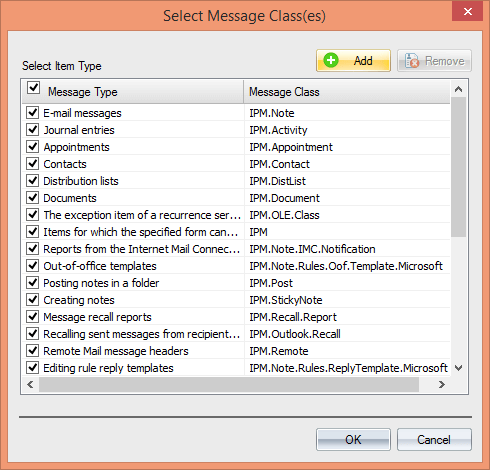Click horizontal scrollbar left arrow

30,385
